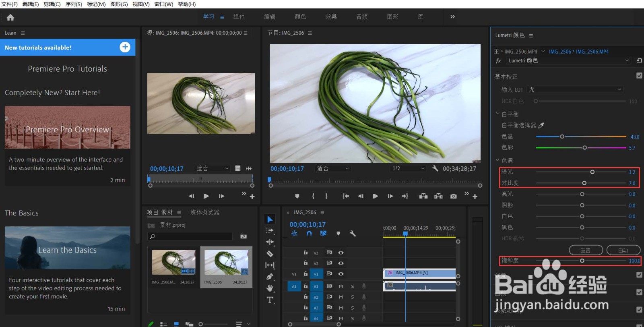Select the Pen tool
This screenshot has width=644, height=327.
coord(270,277)
